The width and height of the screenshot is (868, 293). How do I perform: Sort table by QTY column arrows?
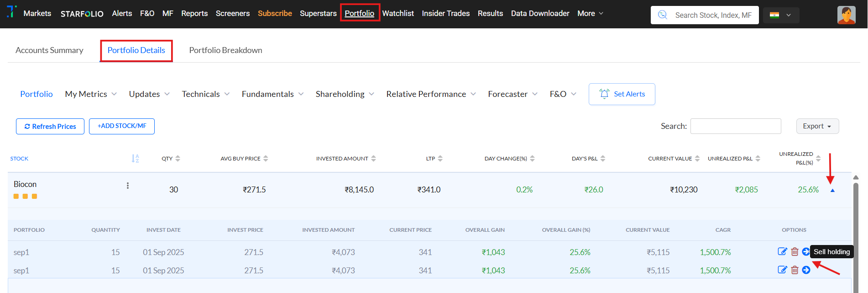coord(178,159)
